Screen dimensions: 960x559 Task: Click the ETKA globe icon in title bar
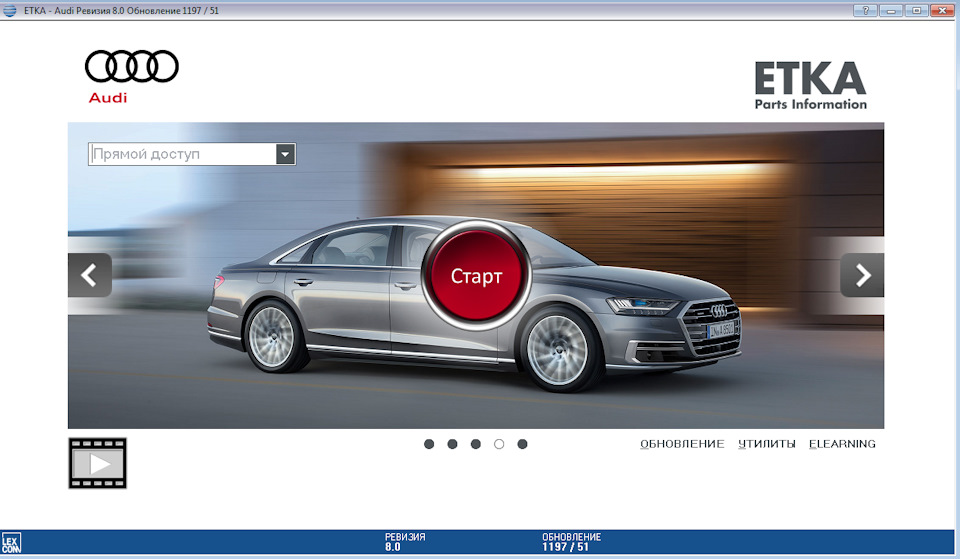[x=10, y=10]
